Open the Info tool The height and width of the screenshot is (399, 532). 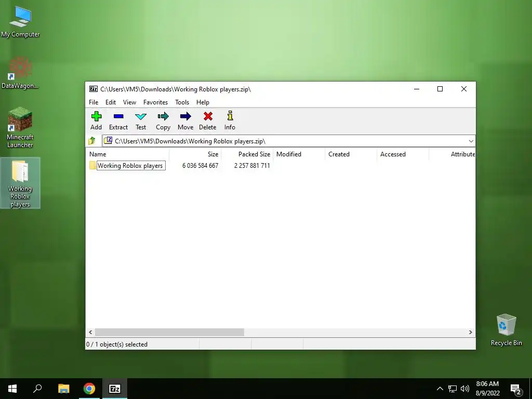point(230,121)
